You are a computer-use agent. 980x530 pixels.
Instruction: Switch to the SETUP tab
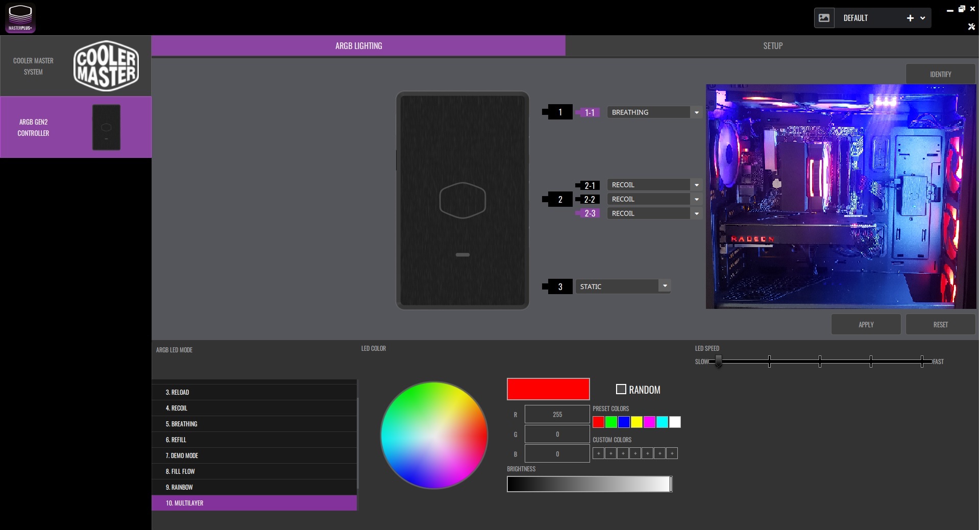click(772, 46)
